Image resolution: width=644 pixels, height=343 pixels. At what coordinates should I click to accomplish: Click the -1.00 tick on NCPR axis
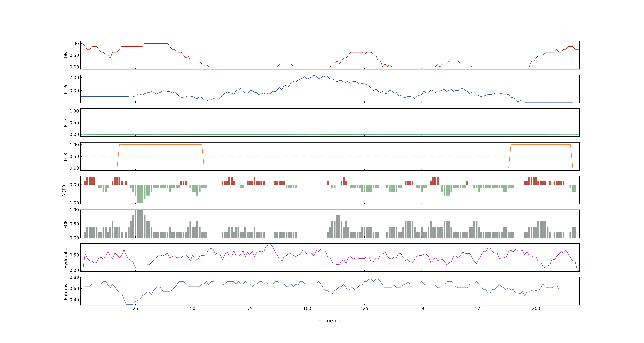[x=73, y=203]
